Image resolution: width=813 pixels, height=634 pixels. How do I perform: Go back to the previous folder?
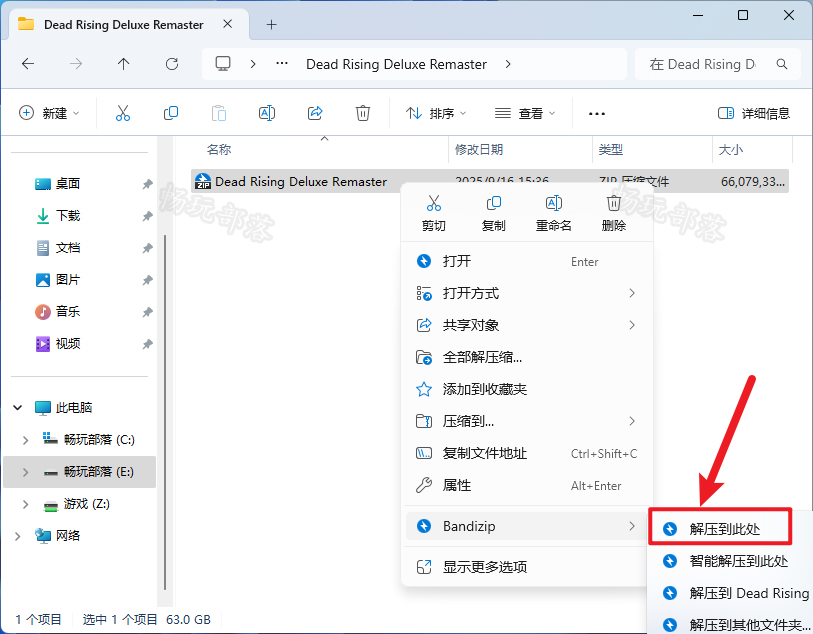28,64
